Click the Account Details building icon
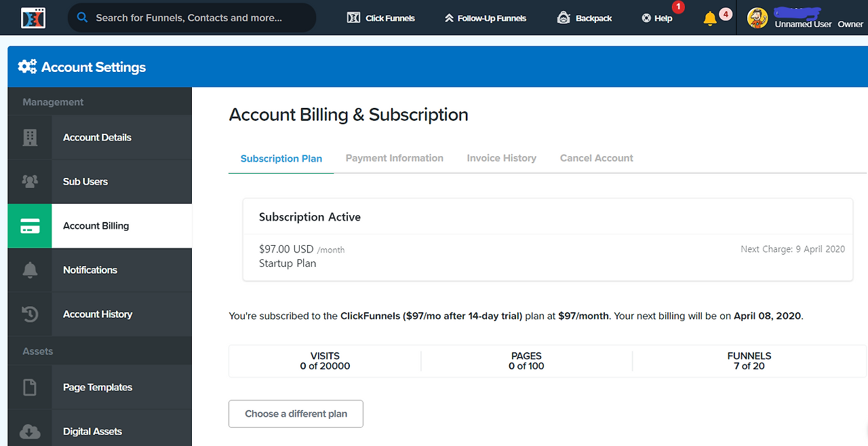This screenshot has height=446, width=868. click(30, 137)
